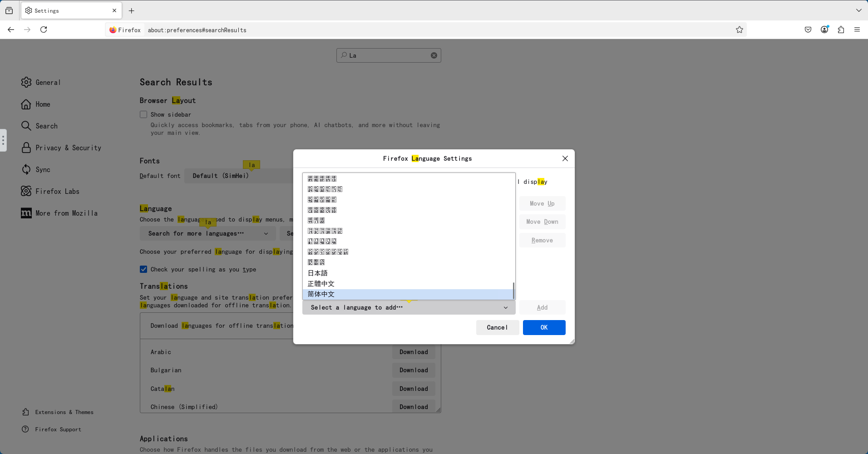
Task: Download the Bulgarian translation language
Action: pyautogui.click(x=414, y=370)
